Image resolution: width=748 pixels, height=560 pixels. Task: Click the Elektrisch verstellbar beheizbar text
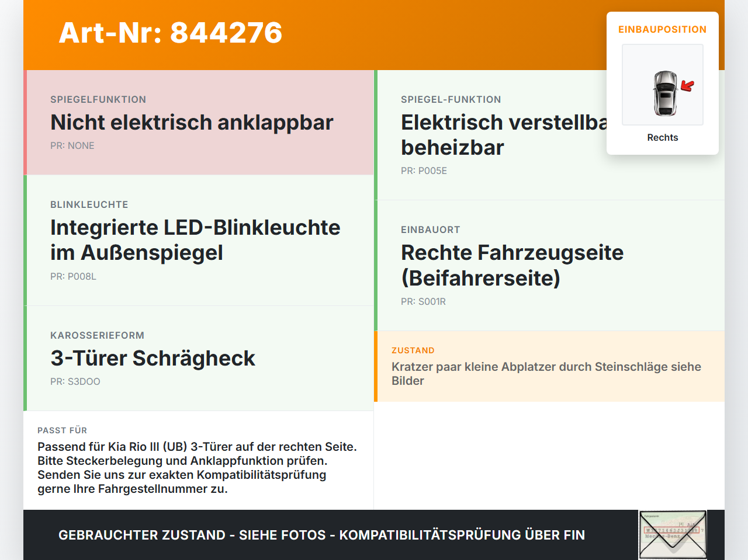coord(504,135)
